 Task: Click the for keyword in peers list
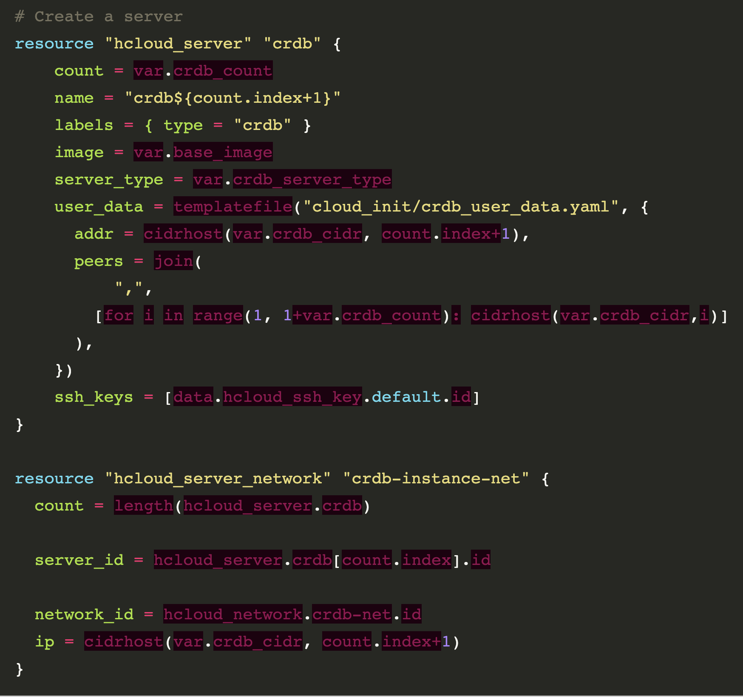tap(118, 315)
